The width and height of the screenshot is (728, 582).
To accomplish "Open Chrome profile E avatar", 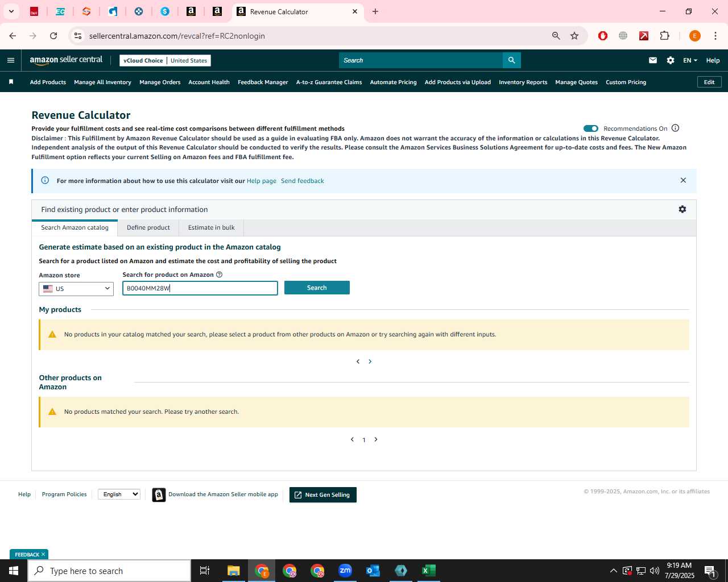I will tap(694, 36).
